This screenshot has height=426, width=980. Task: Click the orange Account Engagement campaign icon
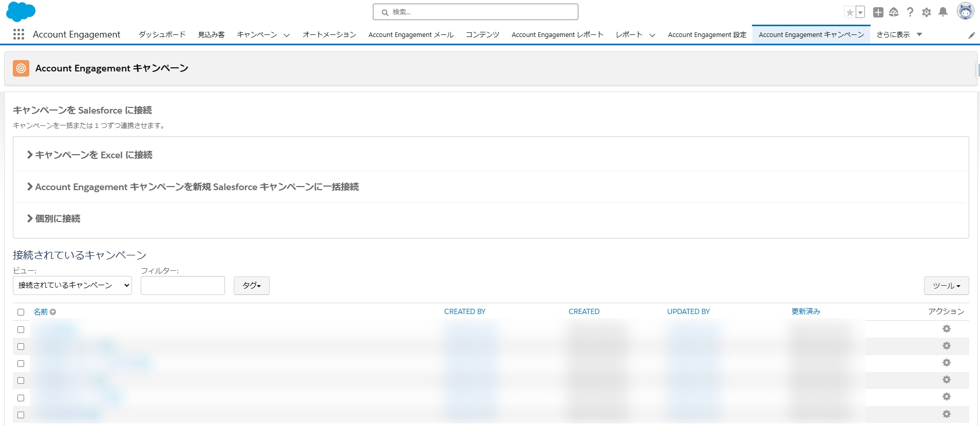21,68
